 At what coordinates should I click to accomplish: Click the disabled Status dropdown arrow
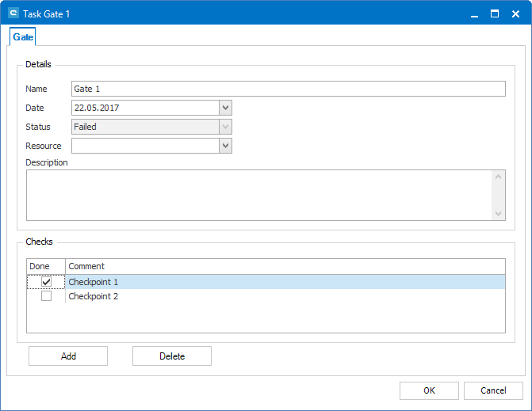(x=225, y=127)
